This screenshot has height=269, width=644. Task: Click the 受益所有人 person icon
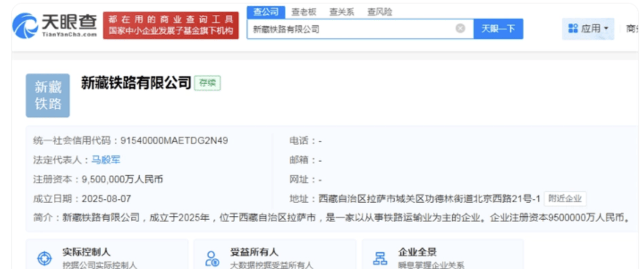[x=212, y=258]
